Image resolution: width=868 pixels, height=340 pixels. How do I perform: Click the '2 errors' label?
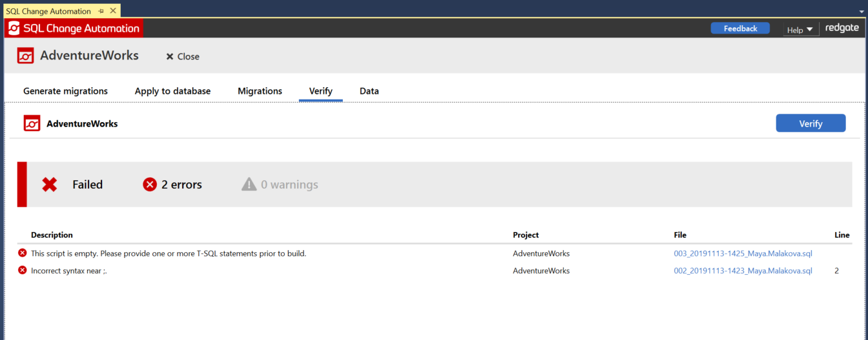pyautogui.click(x=181, y=185)
